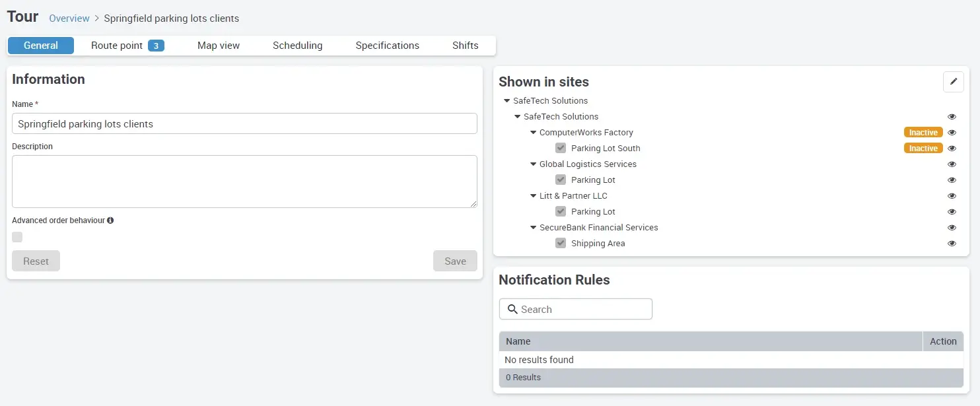Click inside the Notification Rules search field
Viewport: 980px width, 406px height.
(x=581, y=309)
